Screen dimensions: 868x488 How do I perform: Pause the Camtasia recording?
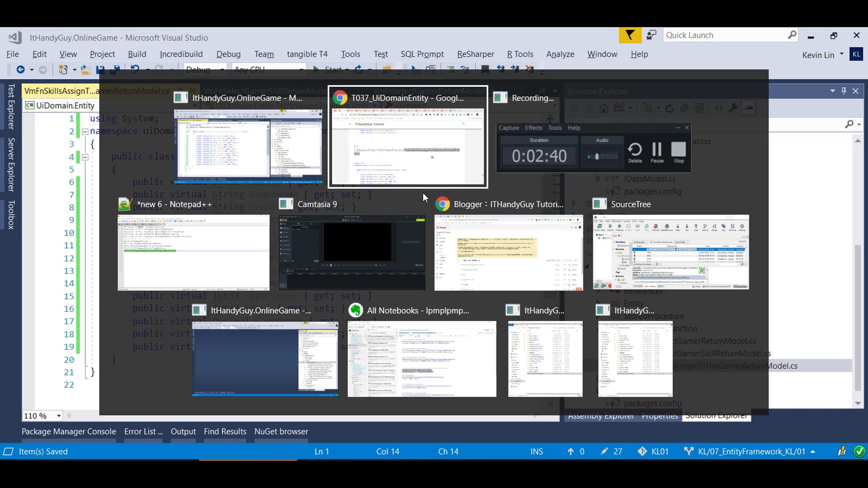pyautogui.click(x=657, y=152)
